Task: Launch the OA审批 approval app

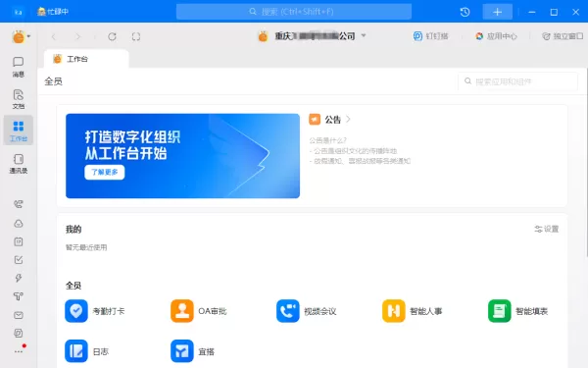Action: [199, 311]
